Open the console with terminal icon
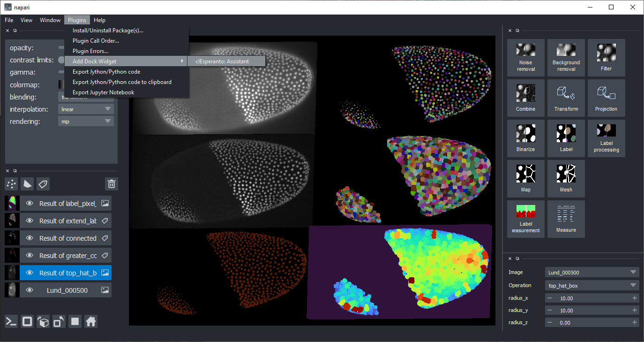 point(11,321)
